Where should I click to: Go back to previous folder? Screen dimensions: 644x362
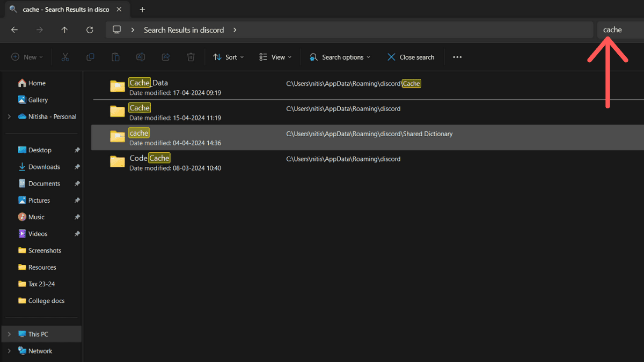point(14,30)
